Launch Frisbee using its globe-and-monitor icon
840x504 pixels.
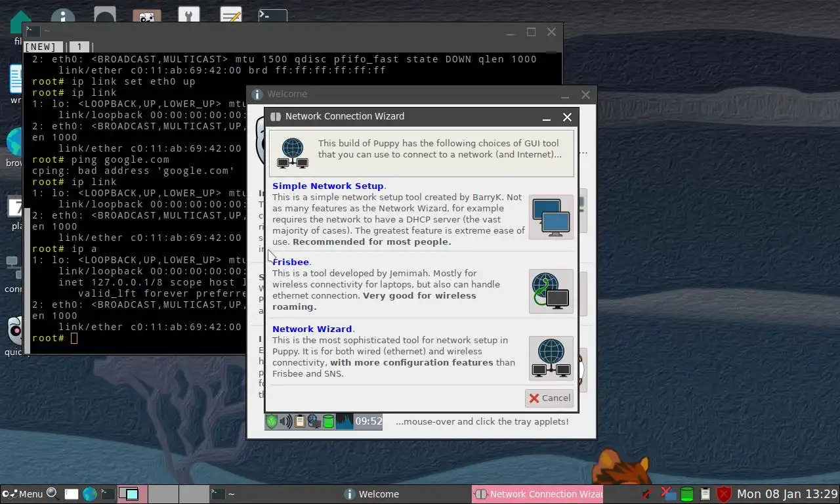coord(551,291)
